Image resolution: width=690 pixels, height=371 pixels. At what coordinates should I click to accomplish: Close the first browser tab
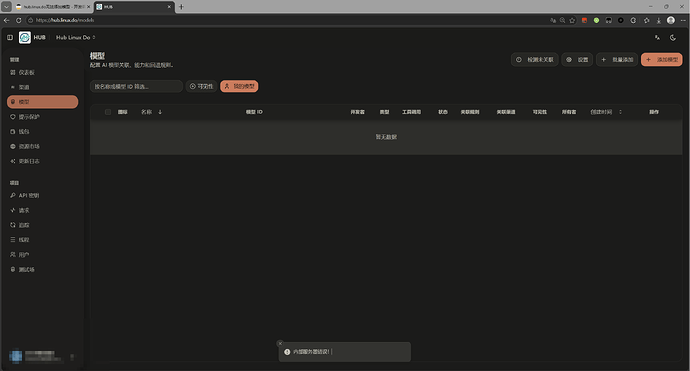tap(88, 7)
